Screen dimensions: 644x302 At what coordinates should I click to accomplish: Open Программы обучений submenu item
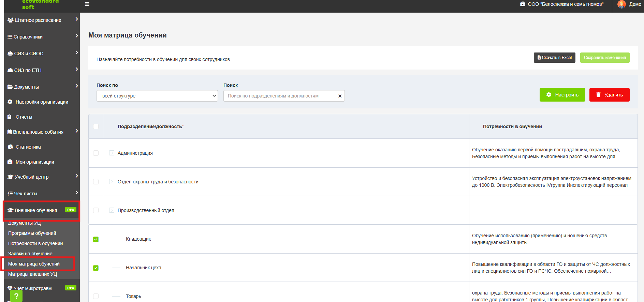32,233
